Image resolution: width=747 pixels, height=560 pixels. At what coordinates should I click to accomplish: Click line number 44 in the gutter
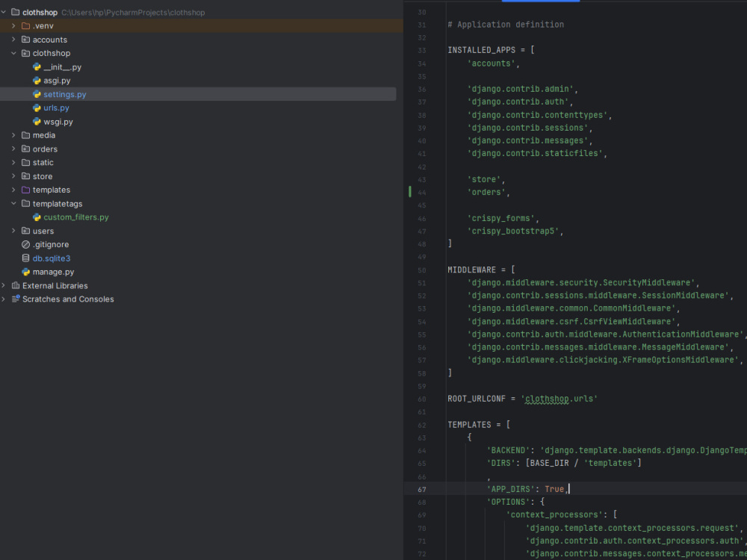(421, 193)
